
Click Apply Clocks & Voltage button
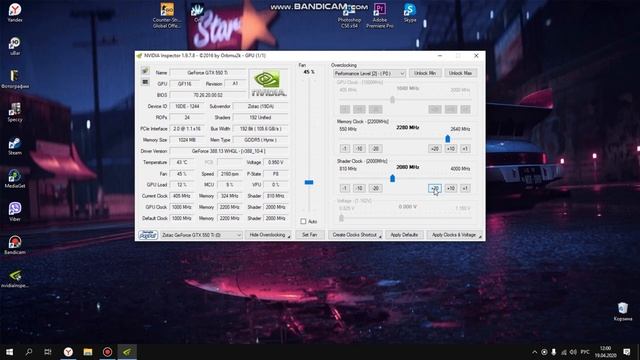(455, 235)
